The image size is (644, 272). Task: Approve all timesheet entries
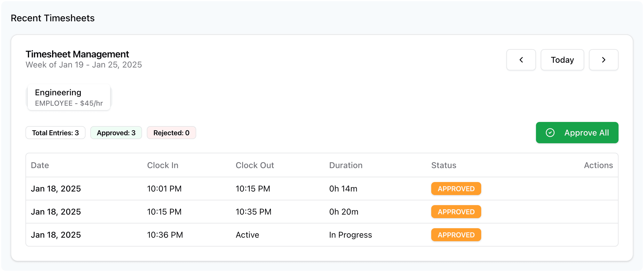coord(577,133)
